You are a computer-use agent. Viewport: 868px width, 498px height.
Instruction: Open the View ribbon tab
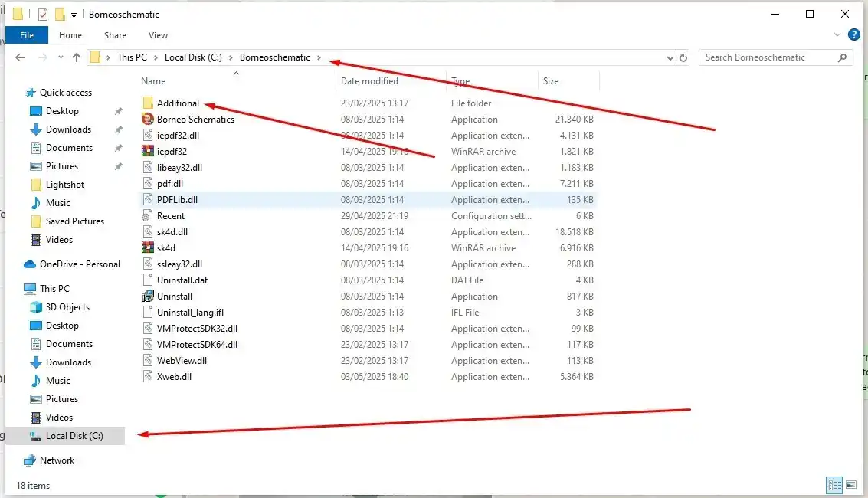click(x=158, y=35)
